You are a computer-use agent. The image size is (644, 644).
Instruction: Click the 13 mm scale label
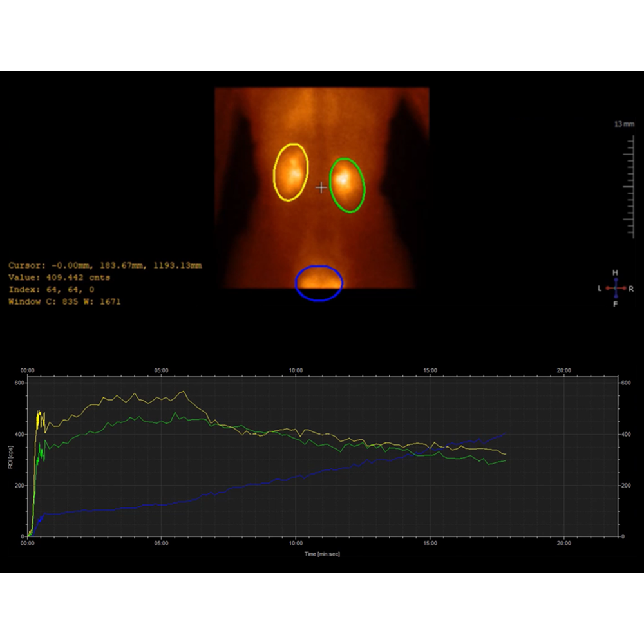coord(624,124)
